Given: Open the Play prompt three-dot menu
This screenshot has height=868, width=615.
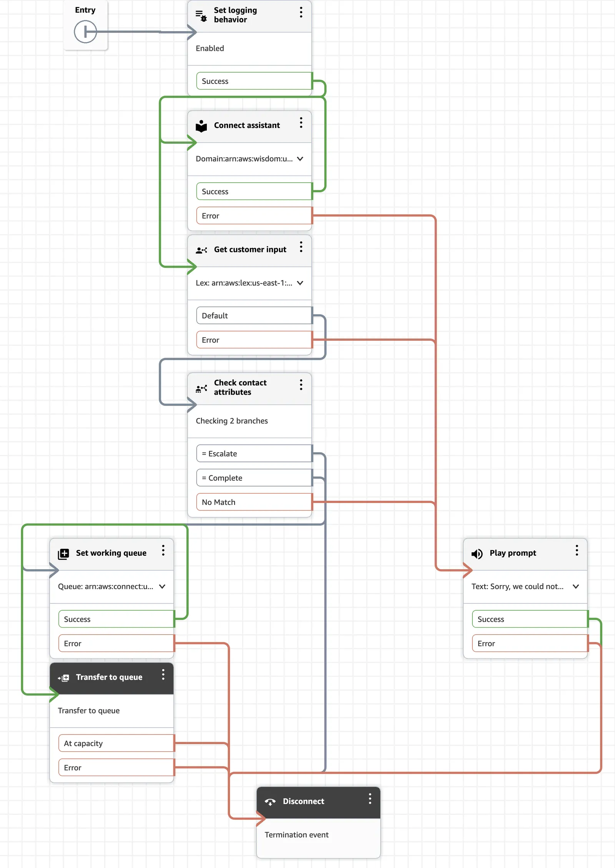Looking at the screenshot, I should (x=577, y=550).
